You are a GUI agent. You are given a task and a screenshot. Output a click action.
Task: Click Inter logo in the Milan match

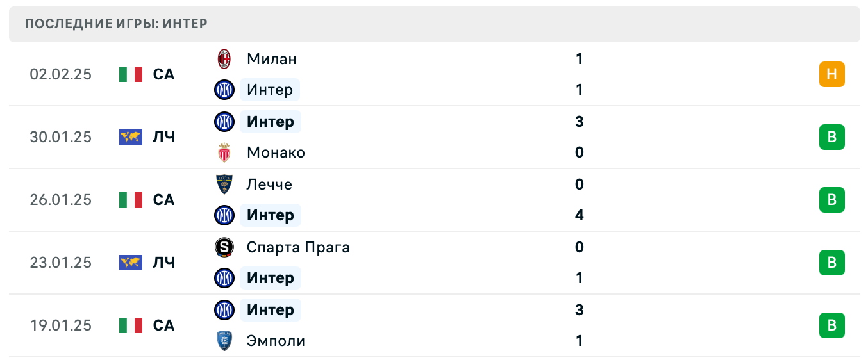point(224,90)
